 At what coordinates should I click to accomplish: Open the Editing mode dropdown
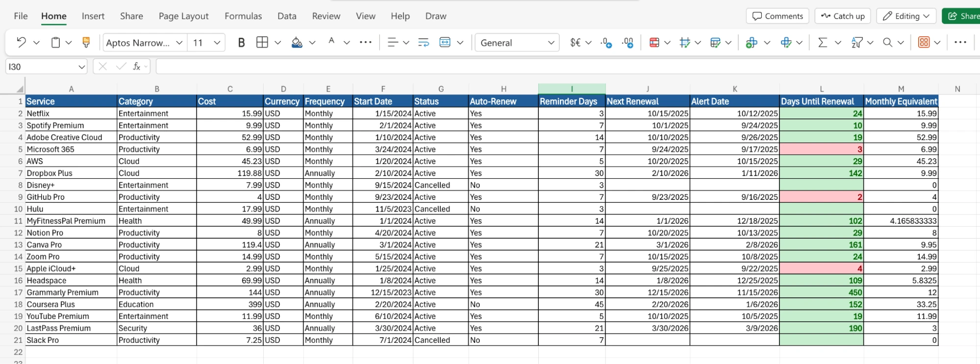click(x=906, y=16)
